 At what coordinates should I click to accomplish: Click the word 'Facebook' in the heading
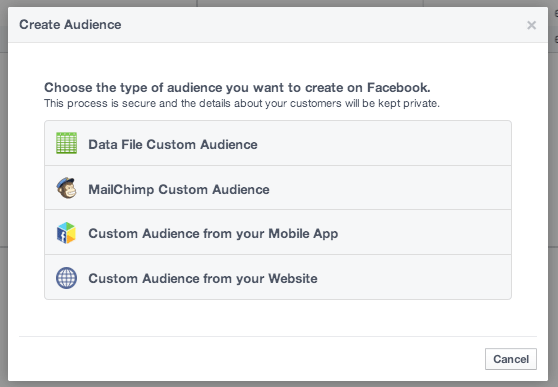point(398,88)
